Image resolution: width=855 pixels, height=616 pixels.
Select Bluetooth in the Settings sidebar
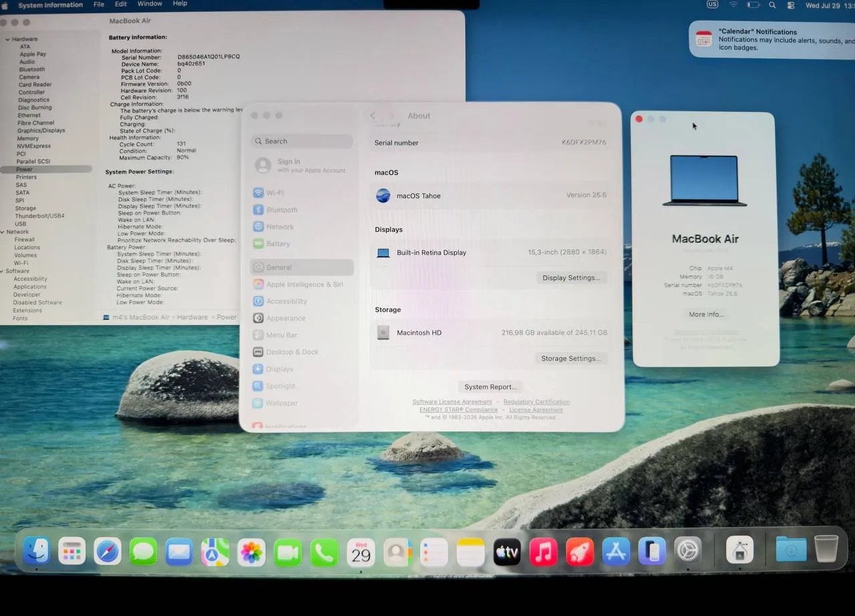302,210
